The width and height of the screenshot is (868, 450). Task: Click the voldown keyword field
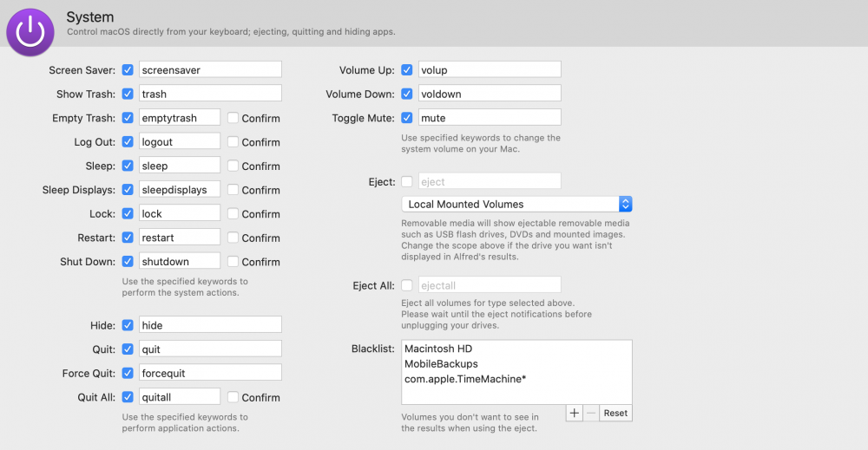(x=489, y=94)
